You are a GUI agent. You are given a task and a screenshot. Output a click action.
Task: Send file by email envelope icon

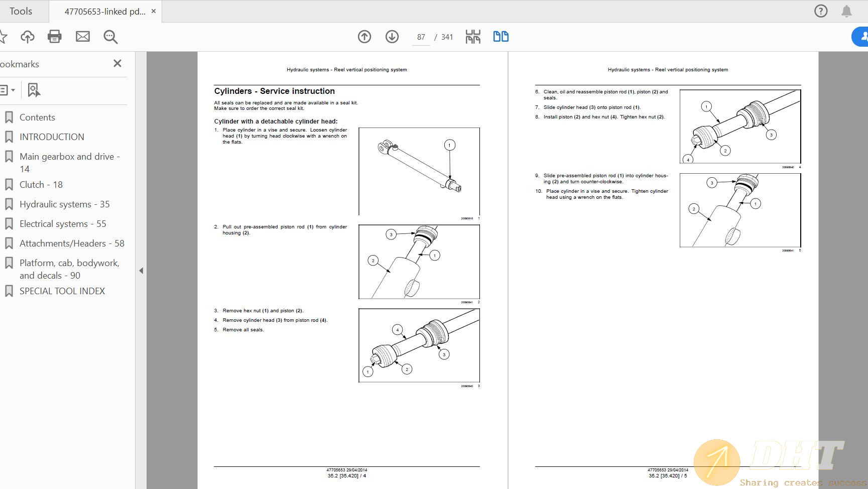tap(83, 37)
